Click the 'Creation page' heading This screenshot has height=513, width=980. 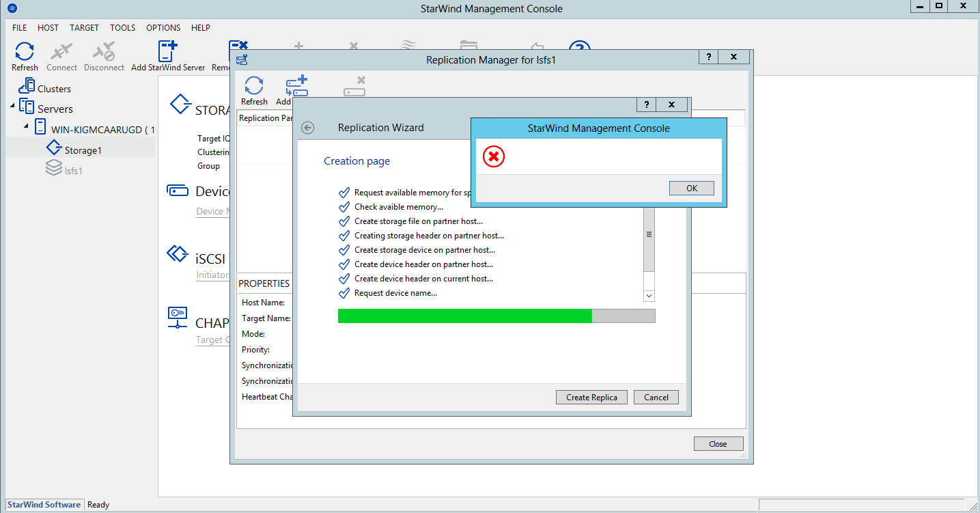[357, 161]
